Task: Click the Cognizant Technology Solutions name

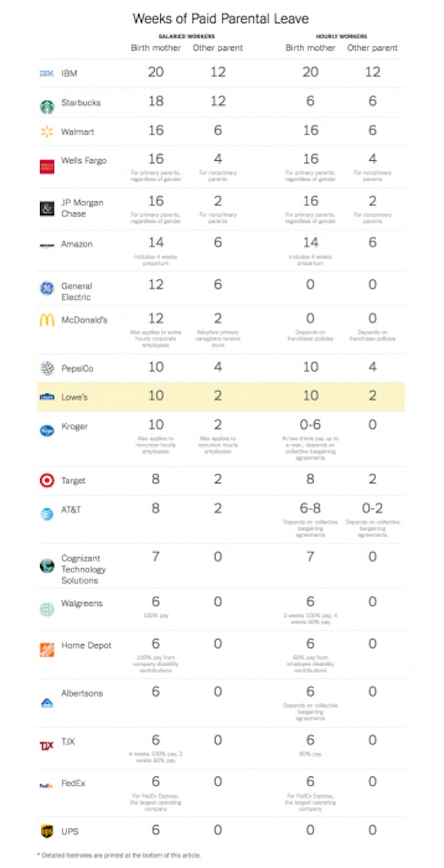Action: pyautogui.click(x=83, y=569)
